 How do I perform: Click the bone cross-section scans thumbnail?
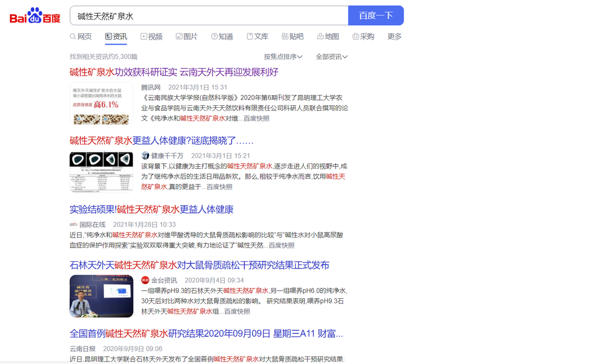click(x=101, y=172)
